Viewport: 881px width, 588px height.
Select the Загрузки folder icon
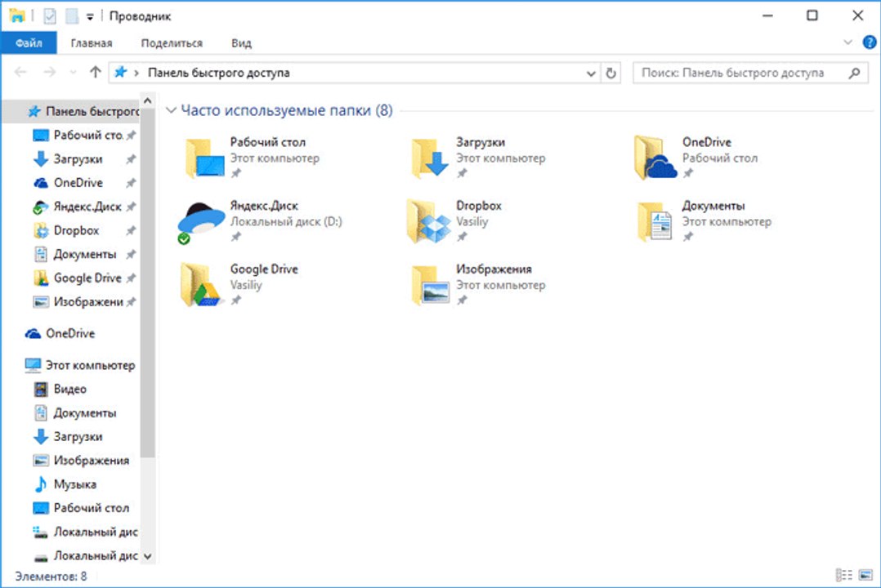coord(430,158)
